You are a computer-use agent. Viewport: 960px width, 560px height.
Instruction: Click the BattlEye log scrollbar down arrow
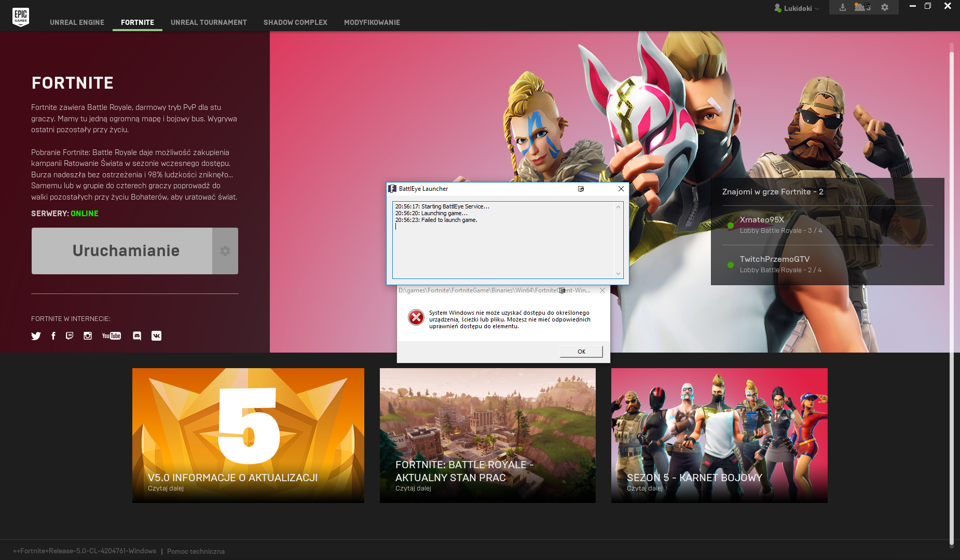click(x=618, y=274)
